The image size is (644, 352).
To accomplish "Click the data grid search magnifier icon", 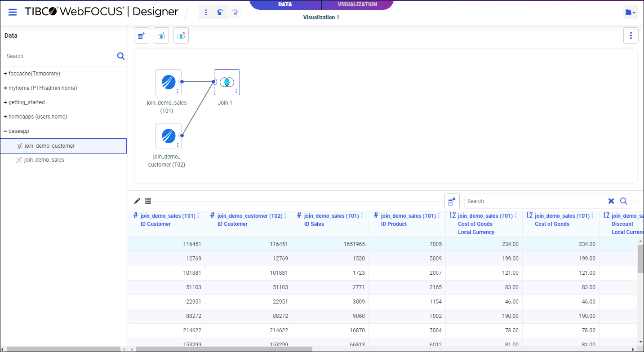I will click(624, 201).
